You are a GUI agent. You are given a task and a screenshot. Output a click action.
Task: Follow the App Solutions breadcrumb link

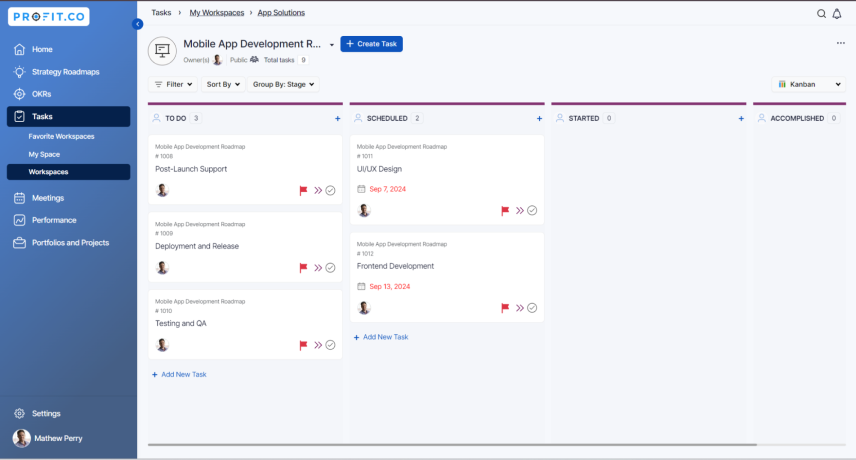(x=281, y=13)
